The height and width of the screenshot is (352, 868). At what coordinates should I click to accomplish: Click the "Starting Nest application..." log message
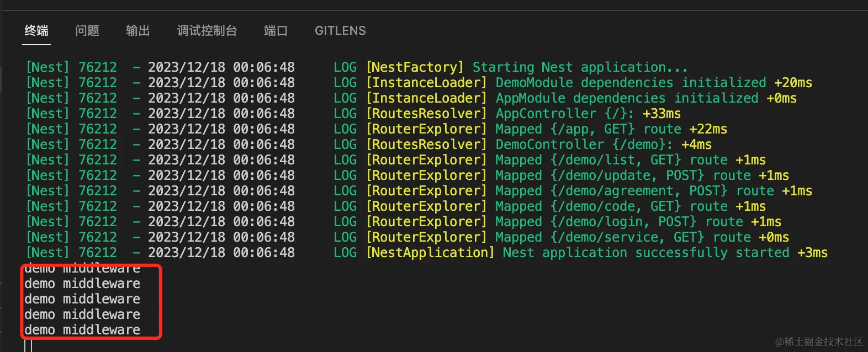point(580,67)
